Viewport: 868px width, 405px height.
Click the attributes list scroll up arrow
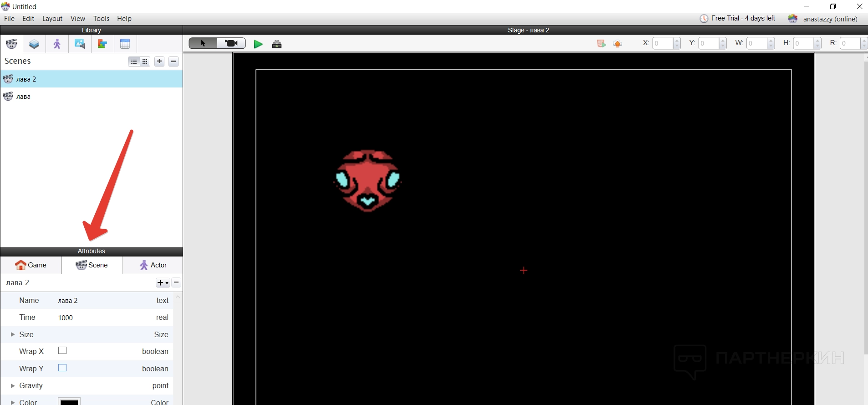(x=178, y=297)
